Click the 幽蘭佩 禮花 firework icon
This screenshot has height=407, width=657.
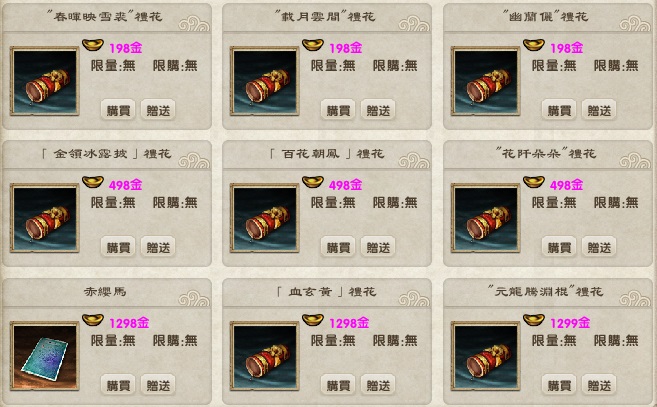click(486, 81)
